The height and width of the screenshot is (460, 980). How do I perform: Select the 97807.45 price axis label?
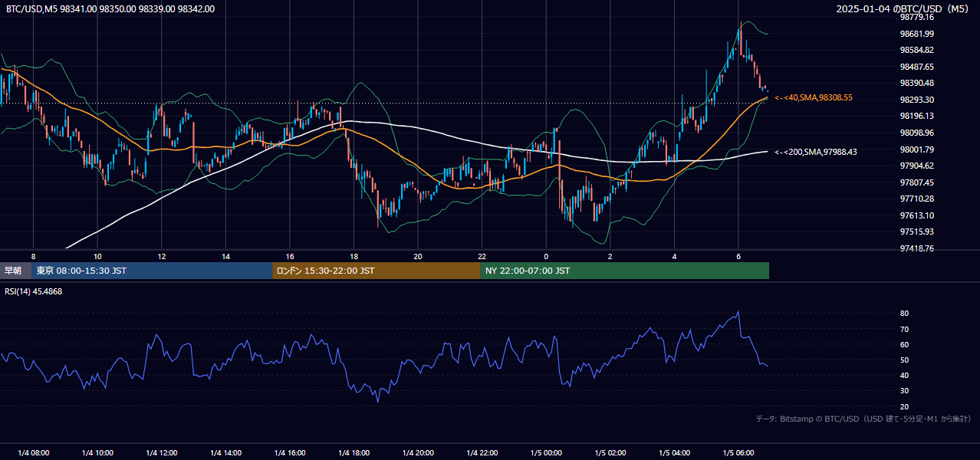[917, 182]
